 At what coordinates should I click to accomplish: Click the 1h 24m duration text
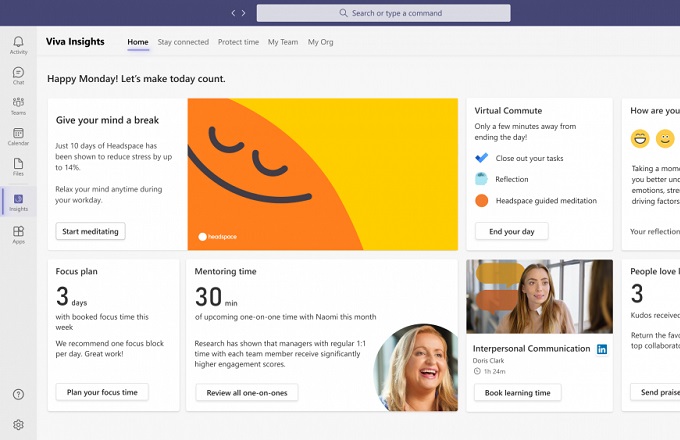pos(494,372)
